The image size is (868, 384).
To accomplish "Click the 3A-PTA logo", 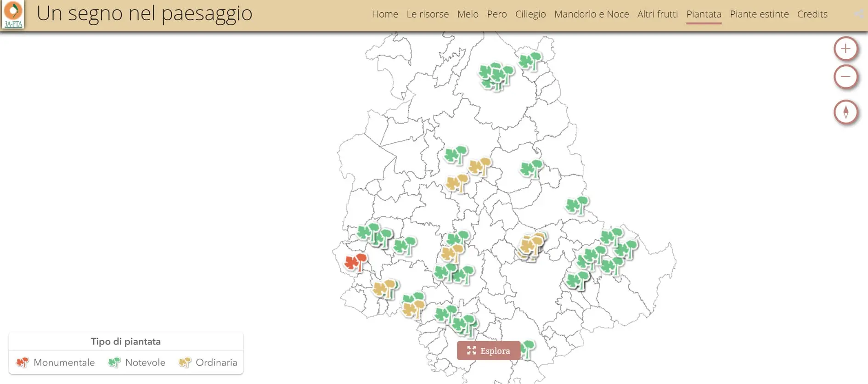I will 13,15.
